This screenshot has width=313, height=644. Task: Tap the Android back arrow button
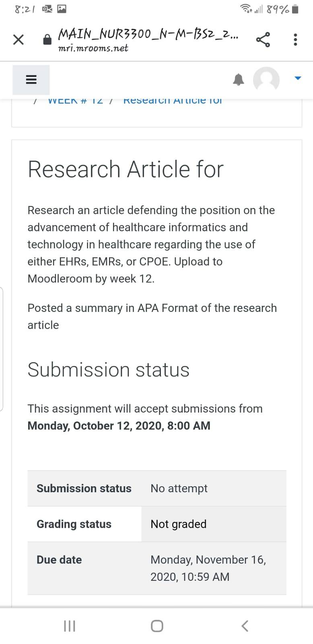[245, 626]
